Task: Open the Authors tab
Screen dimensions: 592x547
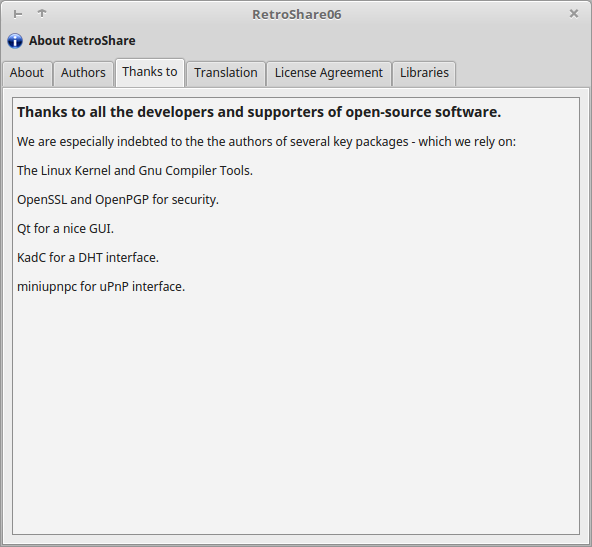Action: click(x=83, y=73)
